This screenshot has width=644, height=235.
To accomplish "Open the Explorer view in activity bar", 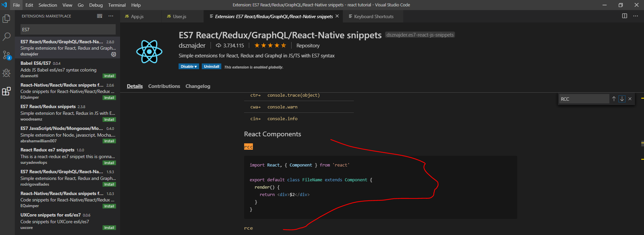I will click(6, 19).
